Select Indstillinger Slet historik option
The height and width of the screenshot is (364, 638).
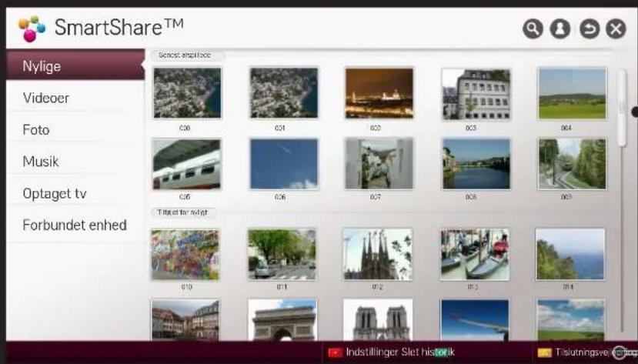tap(400, 352)
